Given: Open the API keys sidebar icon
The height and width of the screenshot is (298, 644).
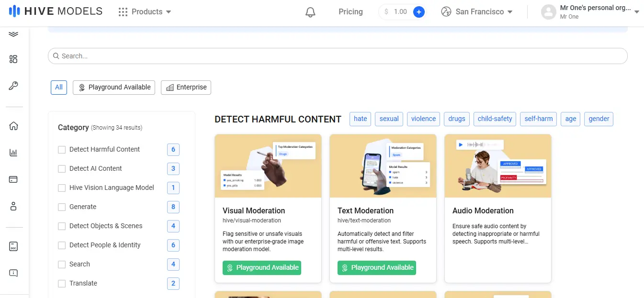Looking at the screenshot, I should [x=13, y=86].
